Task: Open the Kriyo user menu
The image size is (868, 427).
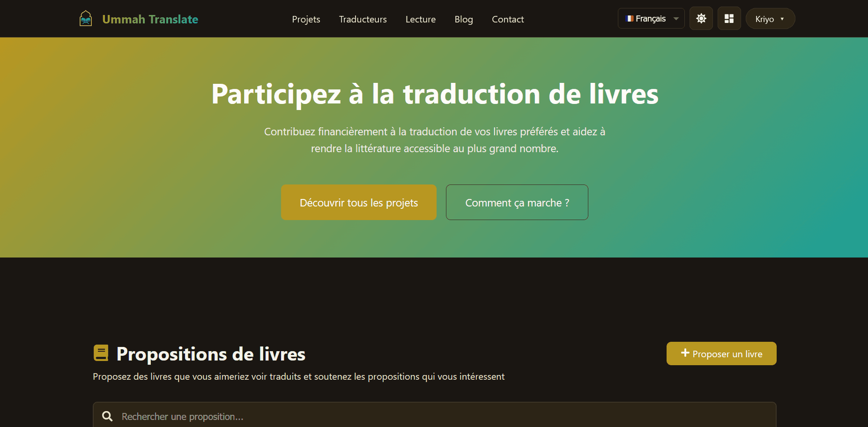Action: (770, 19)
